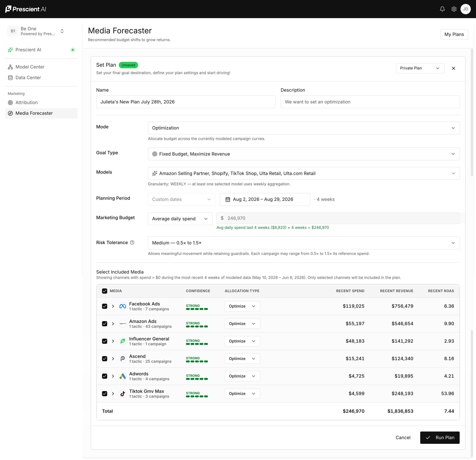The width and height of the screenshot is (476, 460).
Task: Open the JD user avatar menu
Action: (465, 9)
